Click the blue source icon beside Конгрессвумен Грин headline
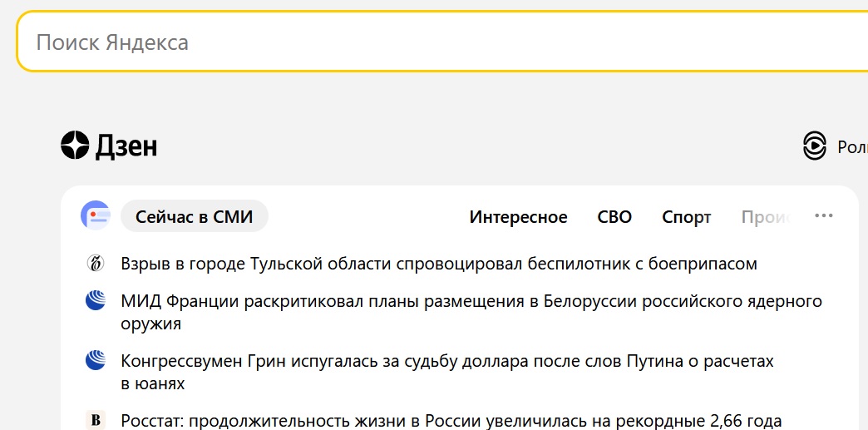Screen dimensions: 868x430 pos(96,361)
